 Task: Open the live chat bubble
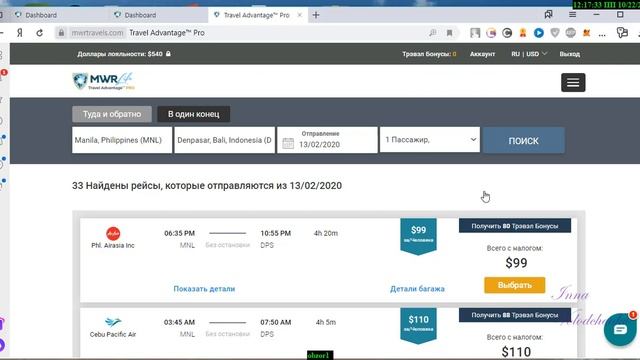(620, 330)
